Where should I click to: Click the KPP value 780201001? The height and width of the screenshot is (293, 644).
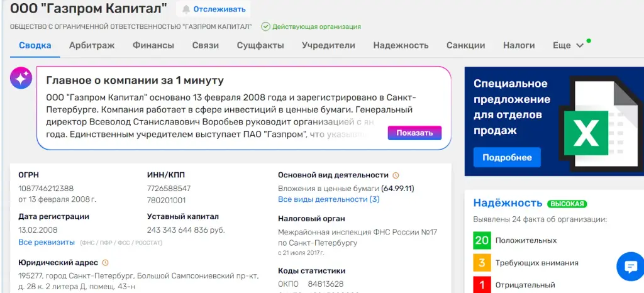click(x=166, y=200)
